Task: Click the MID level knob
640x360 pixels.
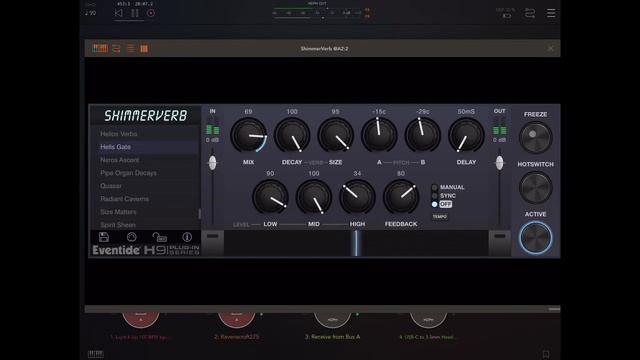Action: pyautogui.click(x=313, y=197)
